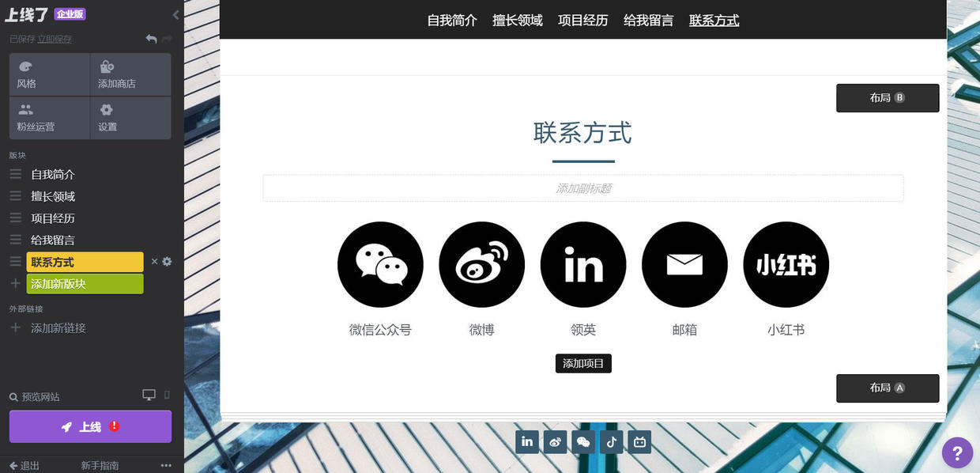The width and height of the screenshot is (980, 473).
Task: Click the 小红书 circle icon
Action: [786, 264]
